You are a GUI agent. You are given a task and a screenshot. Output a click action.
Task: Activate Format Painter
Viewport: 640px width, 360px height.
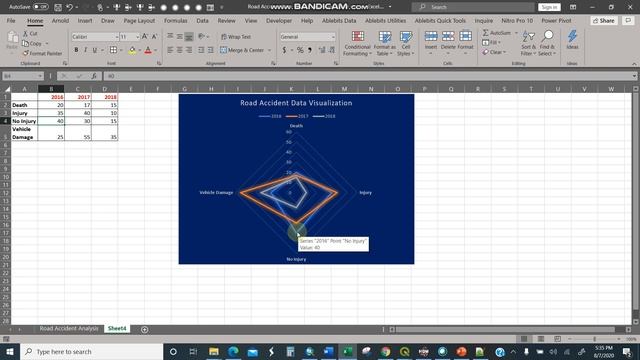(42, 53)
